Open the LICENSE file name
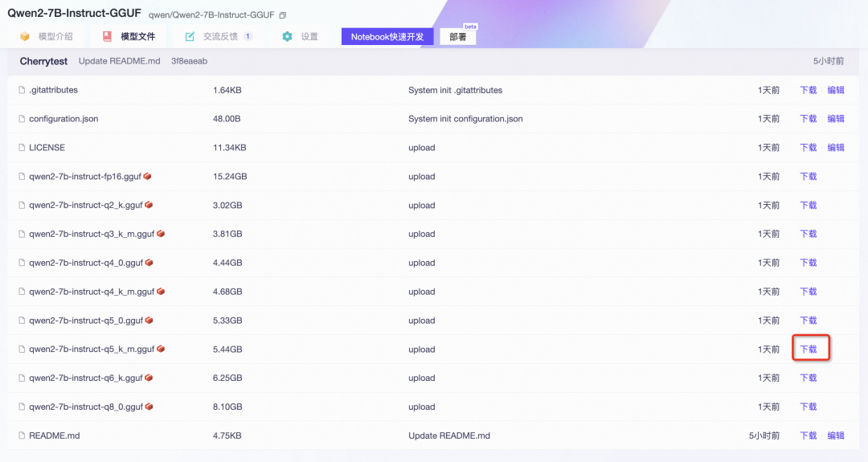Screen dimensions: 868x462 point(47,148)
